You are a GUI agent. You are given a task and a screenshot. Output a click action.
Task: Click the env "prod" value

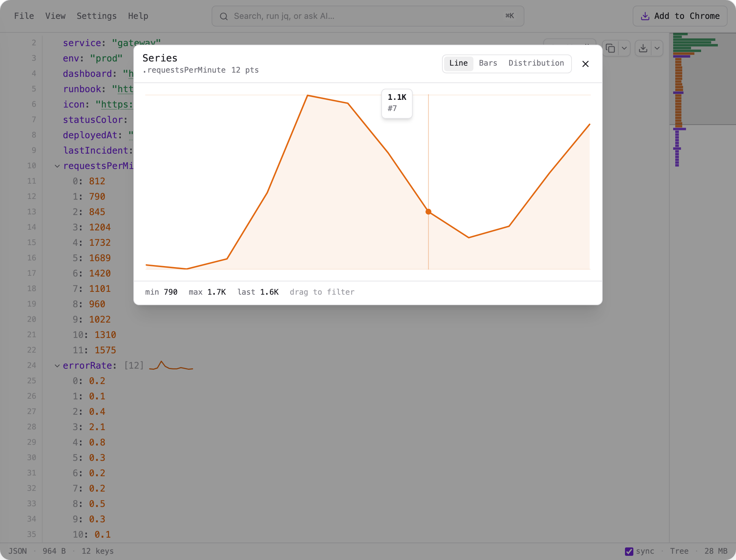point(106,58)
